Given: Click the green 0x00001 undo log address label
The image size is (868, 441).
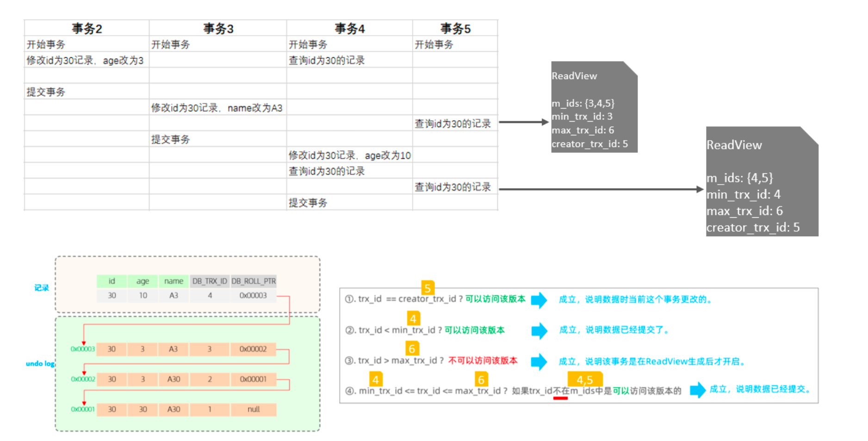Looking at the screenshot, I should pos(82,409).
